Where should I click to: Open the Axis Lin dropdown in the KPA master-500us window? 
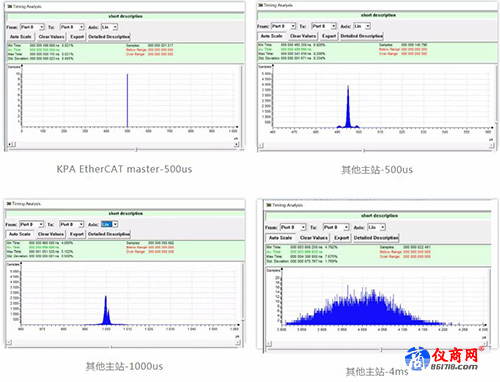point(109,27)
